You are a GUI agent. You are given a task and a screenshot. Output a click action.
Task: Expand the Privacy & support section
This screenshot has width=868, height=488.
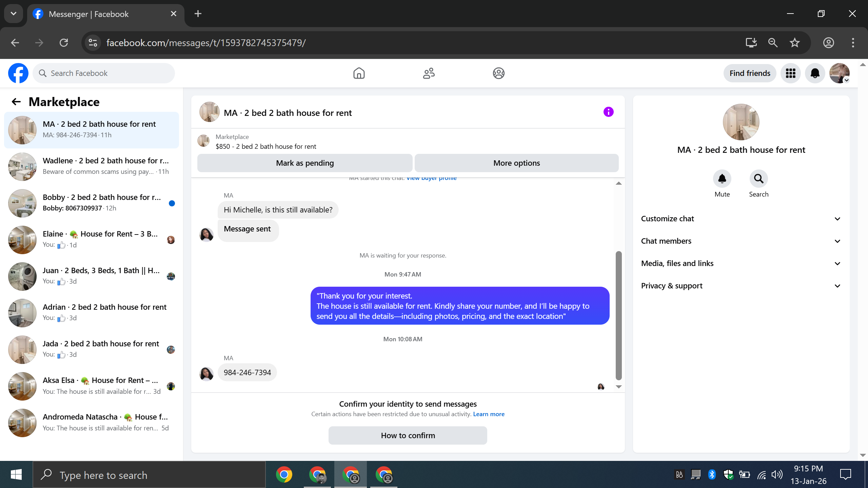tap(741, 286)
